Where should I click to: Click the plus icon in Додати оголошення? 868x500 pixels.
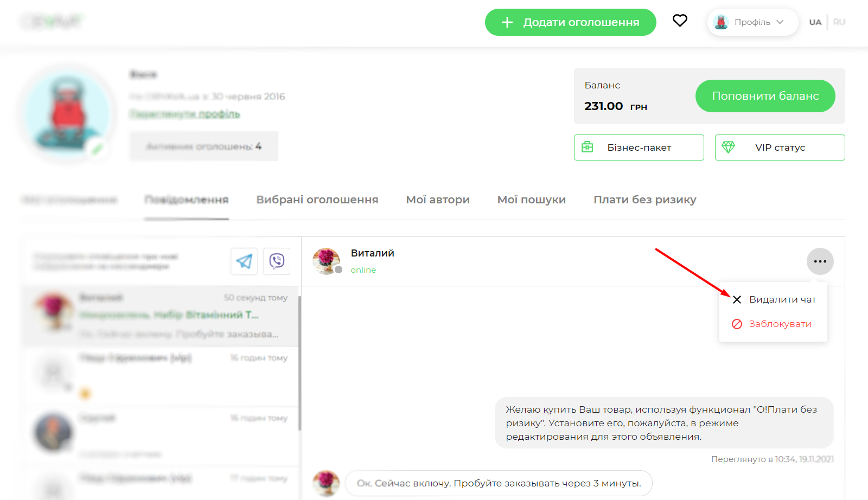click(507, 22)
